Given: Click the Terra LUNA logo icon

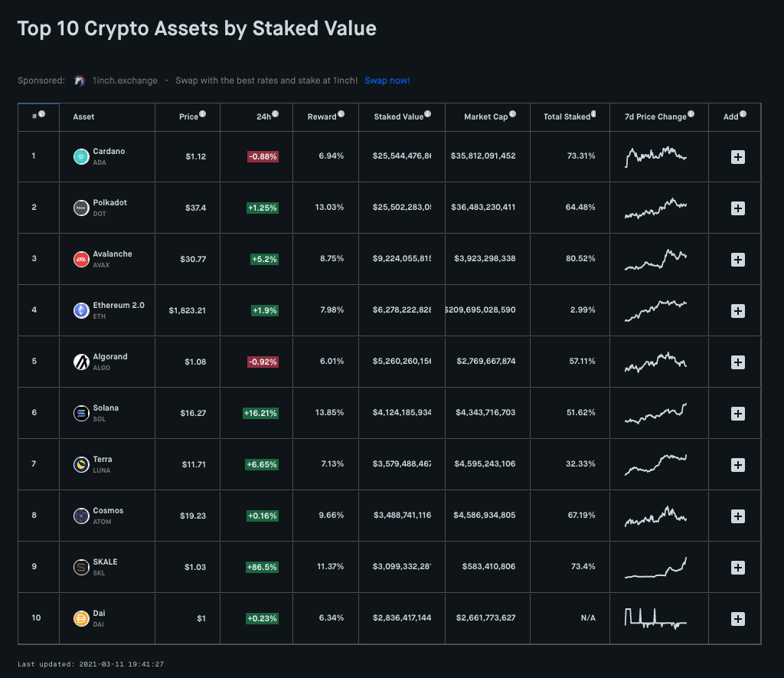Looking at the screenshot, I should (81, 464).
